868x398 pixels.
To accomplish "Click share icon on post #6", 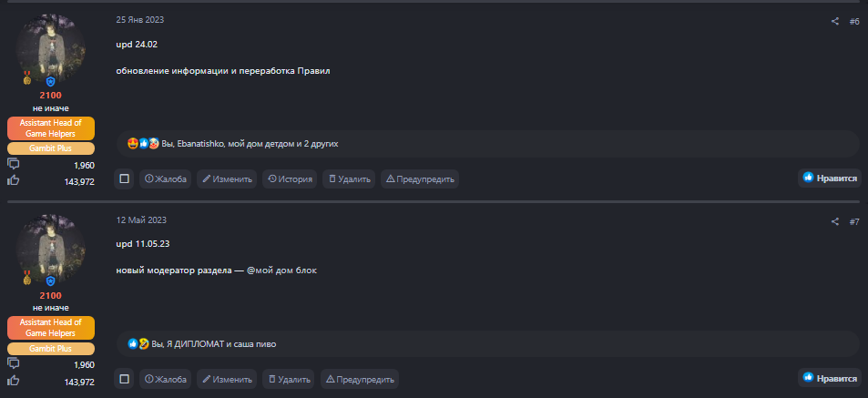I will (835, 21).
